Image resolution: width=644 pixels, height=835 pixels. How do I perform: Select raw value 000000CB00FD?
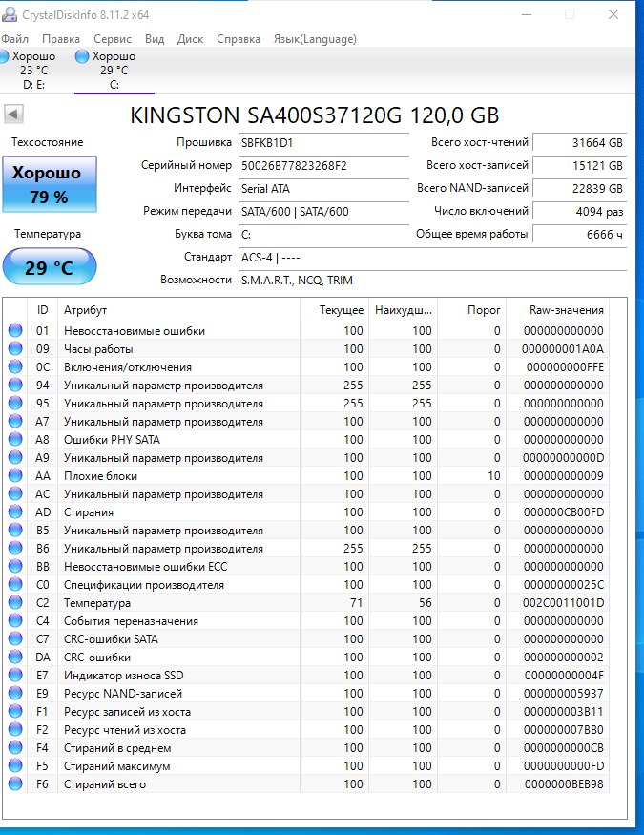pyautogui.click(x=564, y=512)
